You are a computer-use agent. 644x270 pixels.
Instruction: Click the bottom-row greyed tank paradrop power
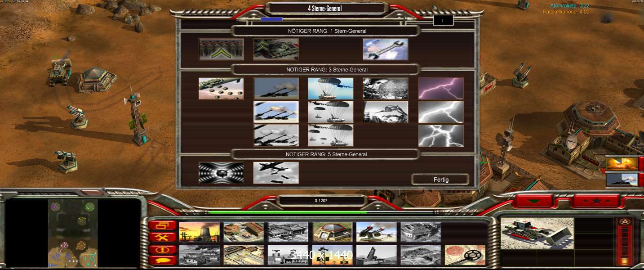331,135
